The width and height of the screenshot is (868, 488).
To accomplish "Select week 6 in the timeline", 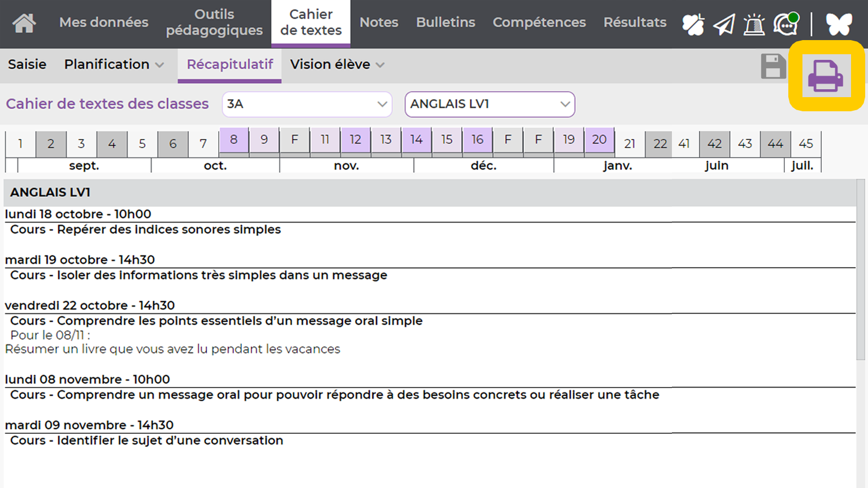I will (173, 144).
